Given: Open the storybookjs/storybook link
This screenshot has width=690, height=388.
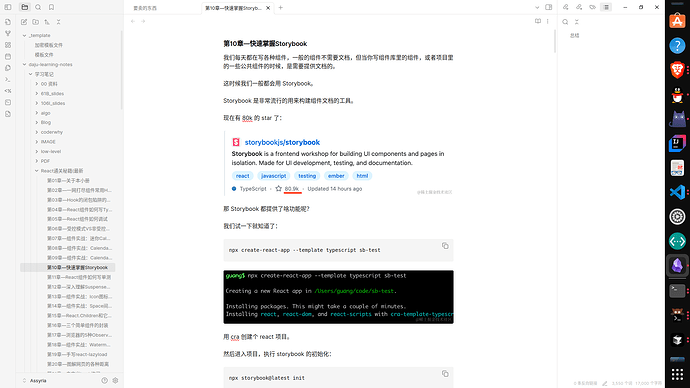Looking at the screenshot, I should coord(282,142).
